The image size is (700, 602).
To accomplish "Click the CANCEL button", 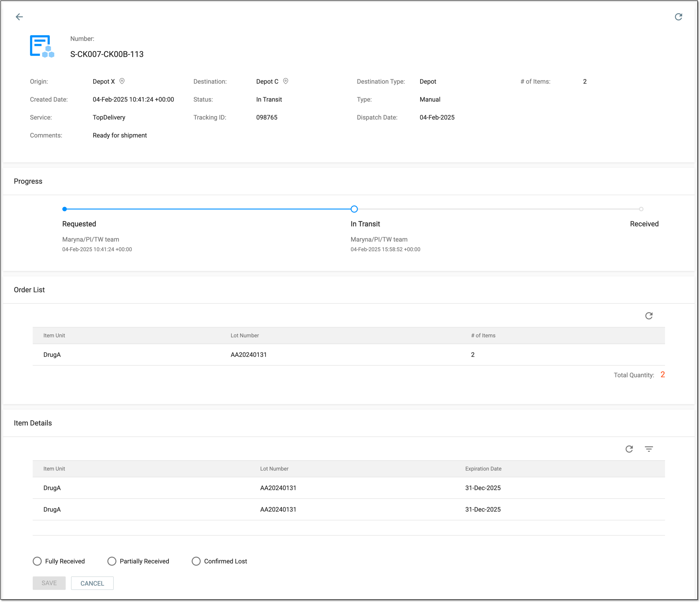I will [92, 583].
